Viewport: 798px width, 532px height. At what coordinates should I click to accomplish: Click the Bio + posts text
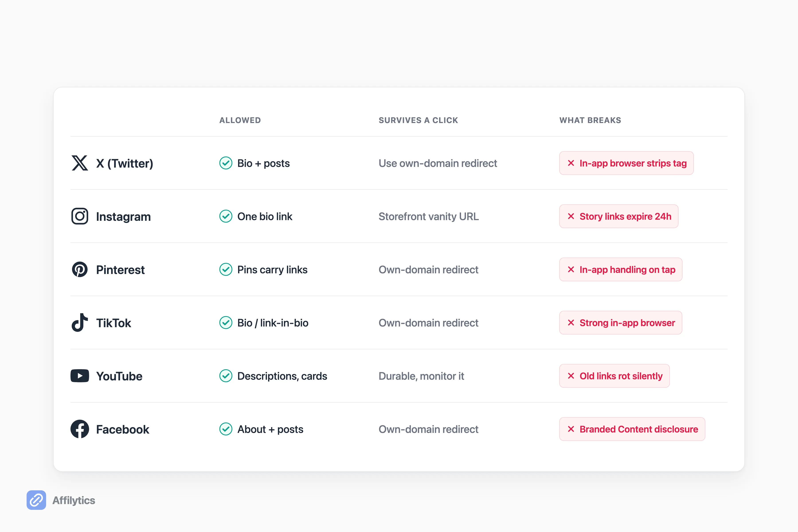click(264, 163)
